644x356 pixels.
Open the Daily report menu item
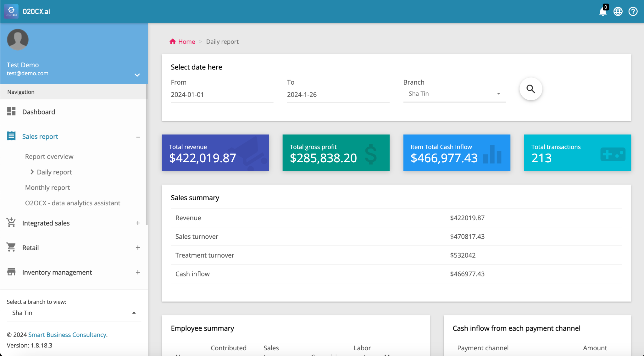54,172
